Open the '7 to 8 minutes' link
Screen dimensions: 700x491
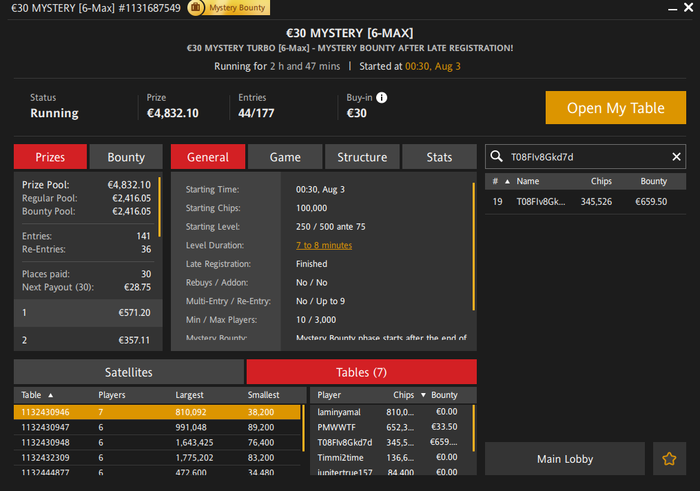tap(324, 245)
